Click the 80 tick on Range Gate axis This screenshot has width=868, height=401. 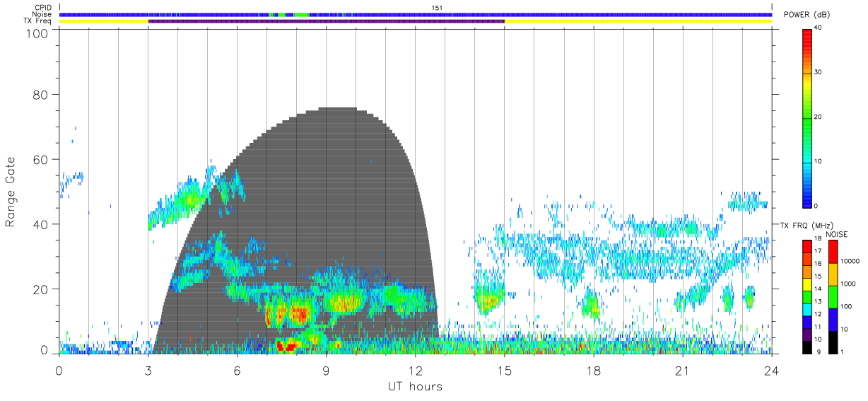point(40,94)
